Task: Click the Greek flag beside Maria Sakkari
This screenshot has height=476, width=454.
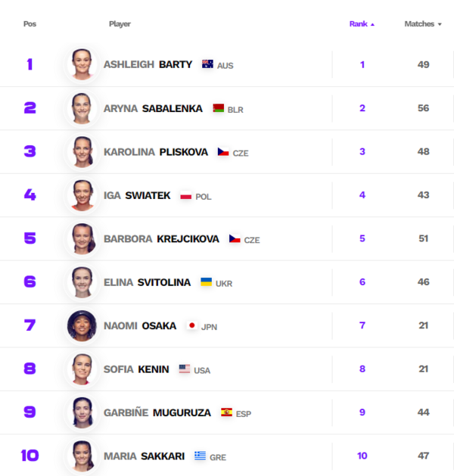Action: click(x=200, y=456)
